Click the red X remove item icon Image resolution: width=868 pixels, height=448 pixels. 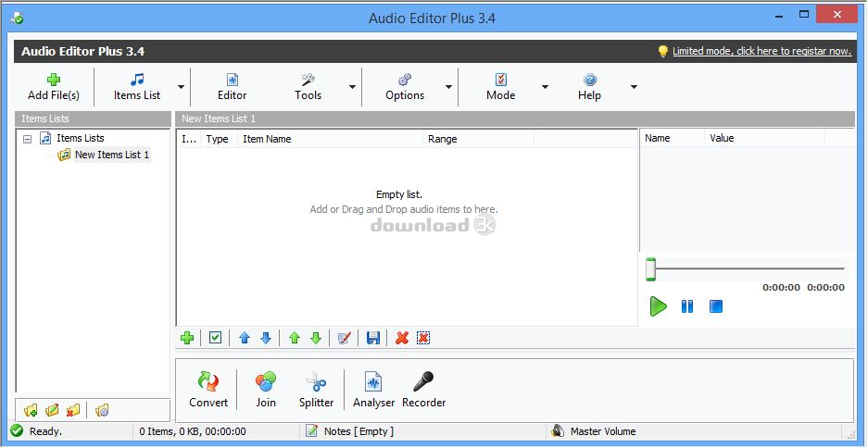click(402, 338)
